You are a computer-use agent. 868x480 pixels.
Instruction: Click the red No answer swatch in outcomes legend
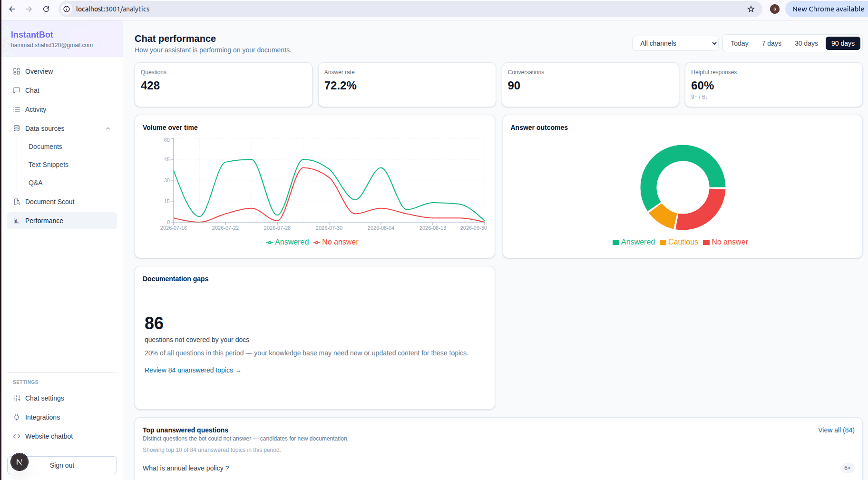click(706, 243)
